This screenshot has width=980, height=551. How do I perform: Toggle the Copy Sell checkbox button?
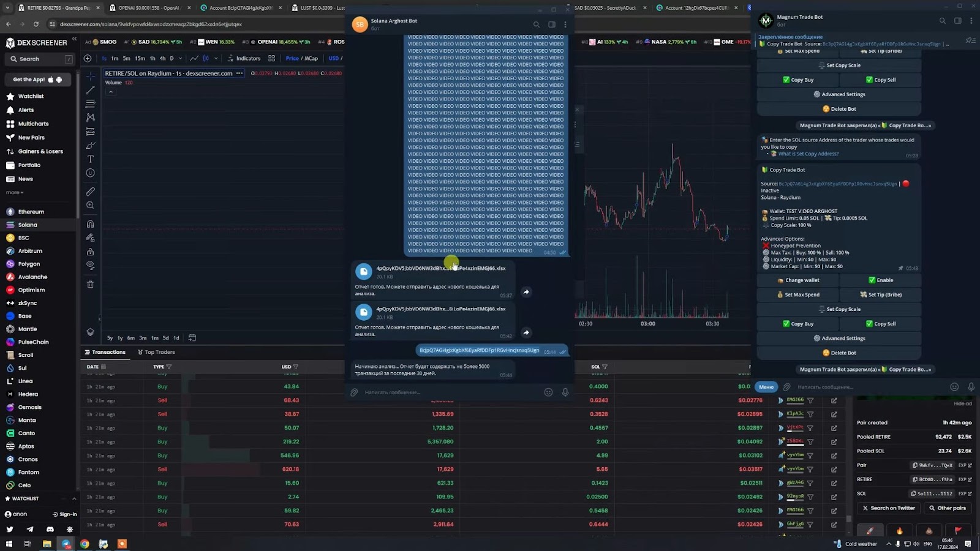click(880, 324)
